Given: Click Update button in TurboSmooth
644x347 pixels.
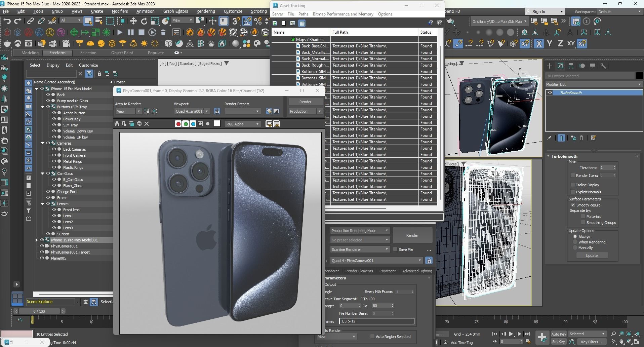Looking at the screenshot, I should [x=592, y=256].
